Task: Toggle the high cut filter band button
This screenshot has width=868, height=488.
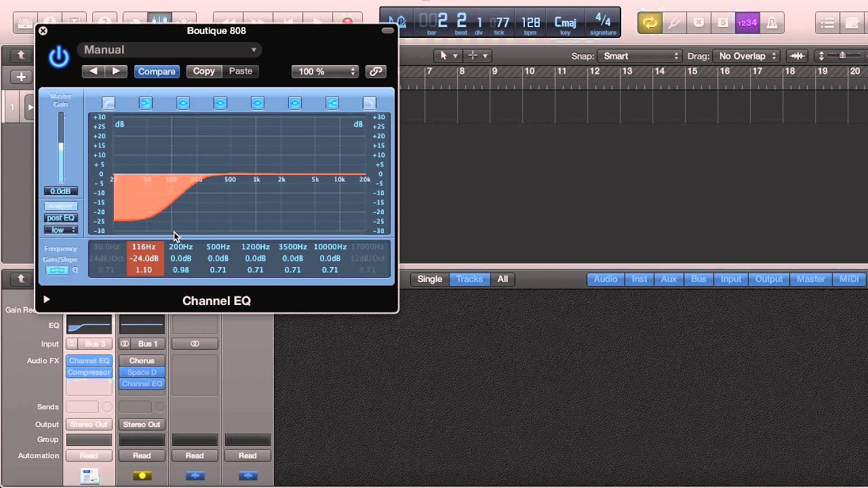Action: pyautogui.click(x=369, y=103)
